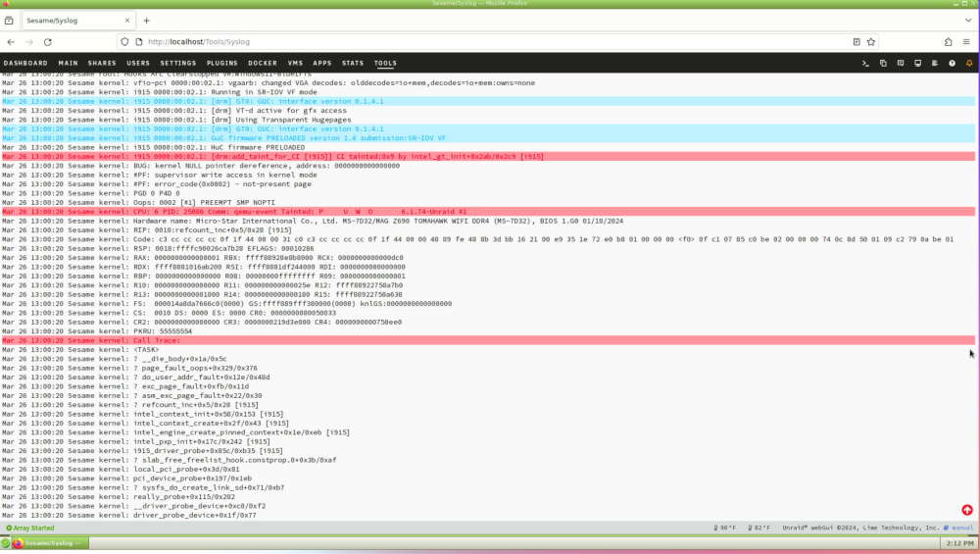This screenshot has width=980, height=554.
Task: Click the Sesame/Syslog taskbar window button
Action: click(x=50, y=543)
